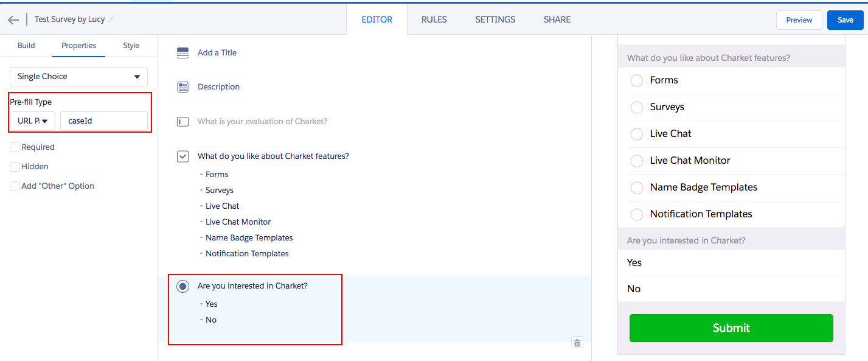Viewport: 868px width, 361px height.
Task: Expand the Pre-fill Type URL dropdown
Action: [x=32, y=121]
